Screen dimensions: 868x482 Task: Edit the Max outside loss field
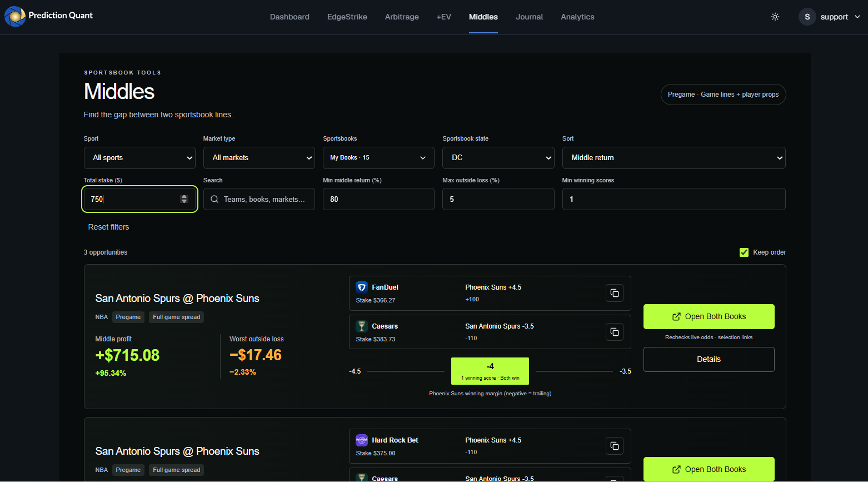point(498,199)
